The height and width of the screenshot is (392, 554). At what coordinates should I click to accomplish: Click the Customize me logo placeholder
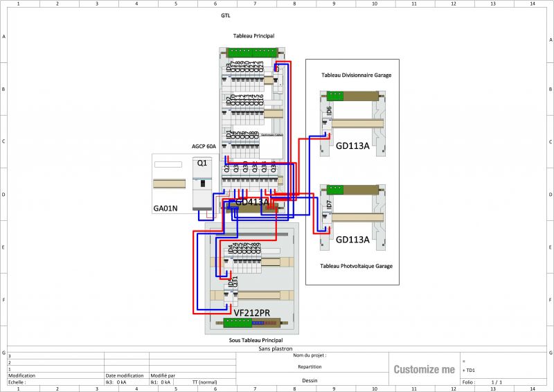pos(424,369)
